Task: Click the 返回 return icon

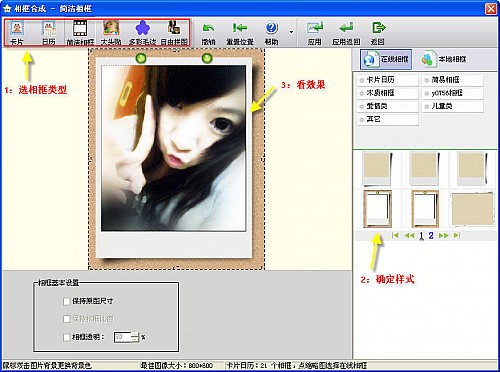Action: pos(378,33)
